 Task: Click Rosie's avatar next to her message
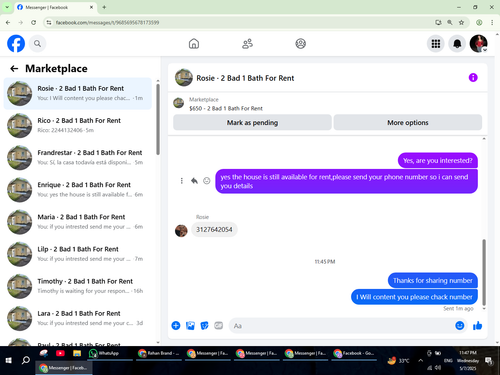pos(181,231)
